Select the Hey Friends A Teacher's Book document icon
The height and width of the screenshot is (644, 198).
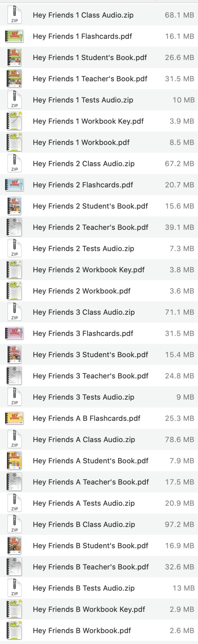(x=14, y=482)
